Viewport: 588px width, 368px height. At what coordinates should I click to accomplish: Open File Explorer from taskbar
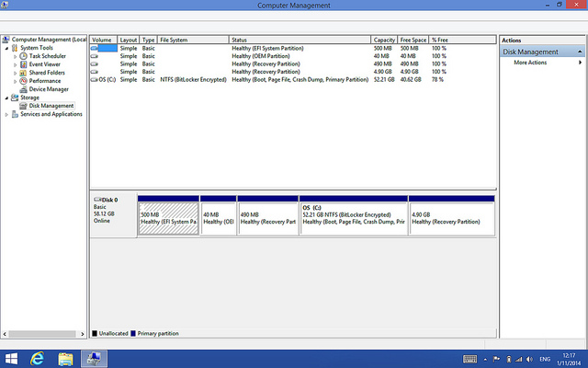point(65,359)
